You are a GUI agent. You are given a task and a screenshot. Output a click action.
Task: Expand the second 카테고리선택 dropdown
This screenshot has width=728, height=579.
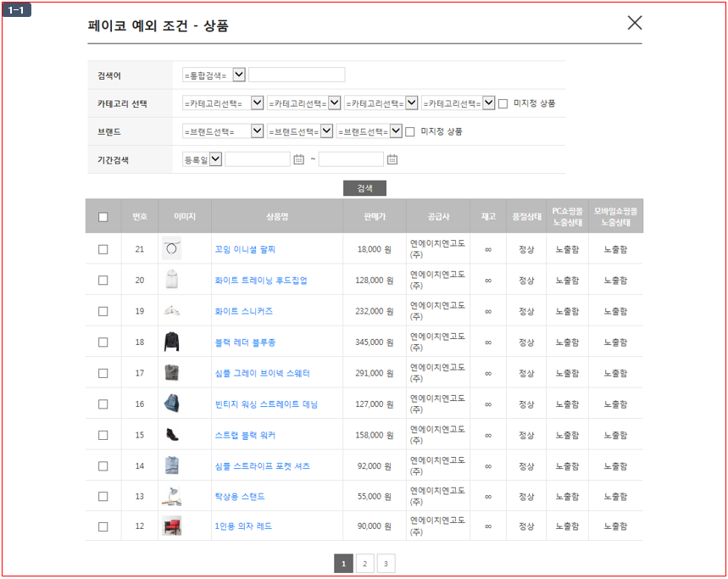[x=304, y=103]
